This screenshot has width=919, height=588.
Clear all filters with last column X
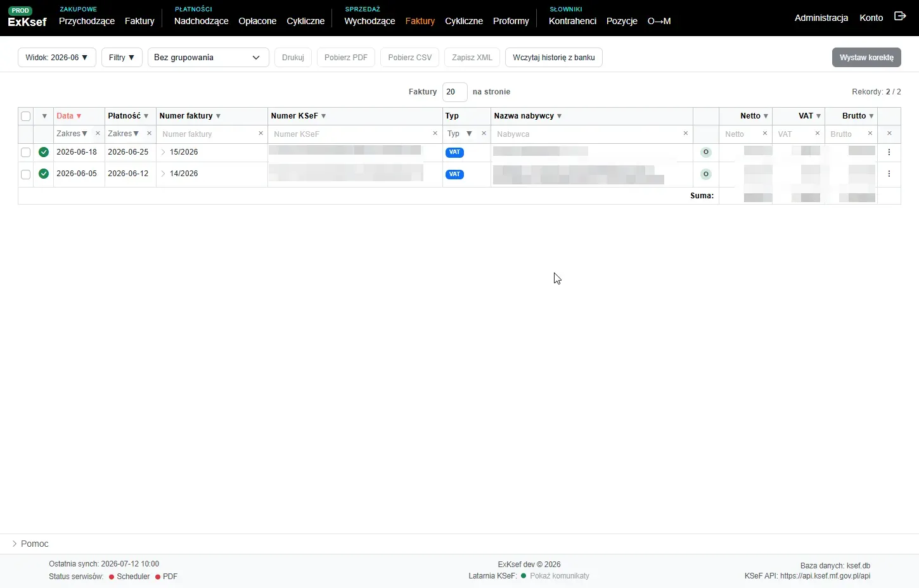point(889,134)
